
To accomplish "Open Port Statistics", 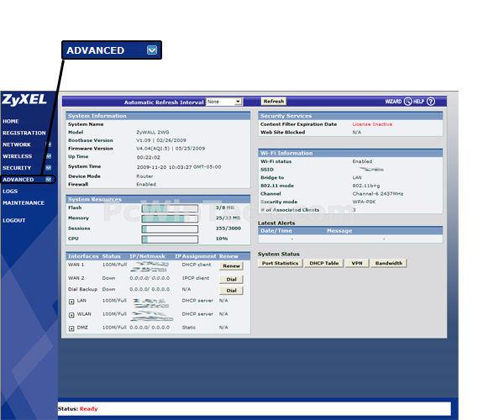I will coord(280,263).
